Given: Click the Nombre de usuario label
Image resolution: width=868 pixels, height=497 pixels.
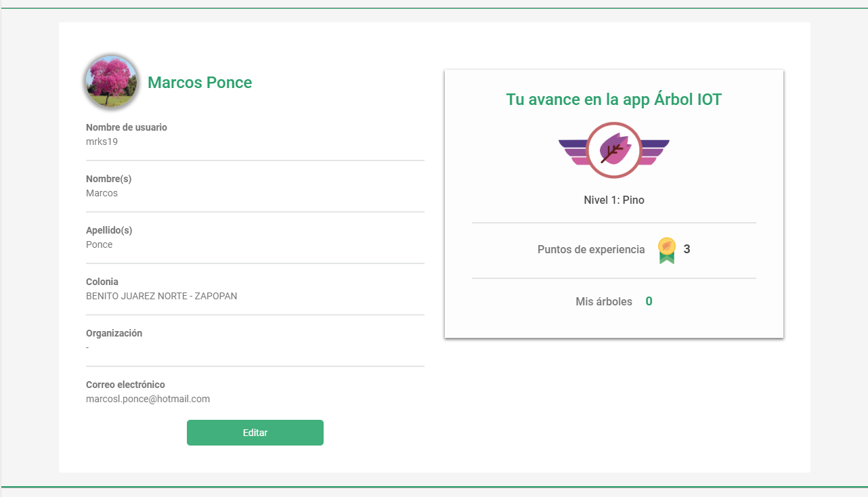Looking at the screenshot, I should tap(127, 127).
